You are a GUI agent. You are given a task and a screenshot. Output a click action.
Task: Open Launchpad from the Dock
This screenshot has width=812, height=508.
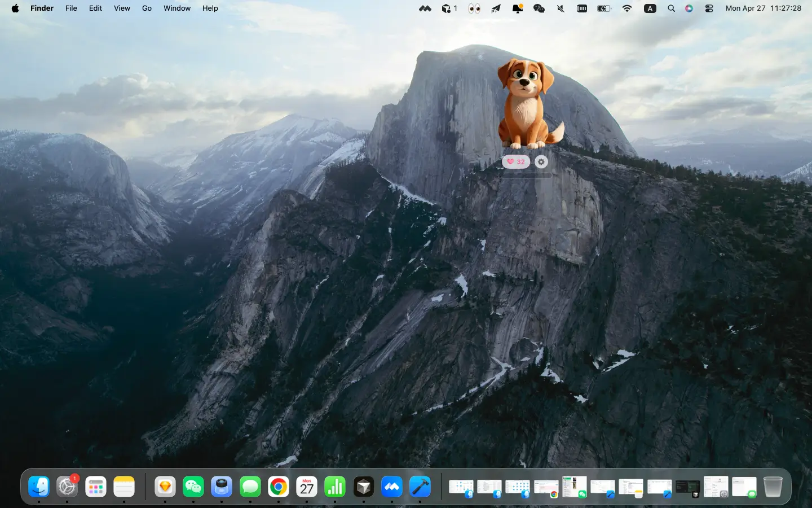click(x=96, y=487)
